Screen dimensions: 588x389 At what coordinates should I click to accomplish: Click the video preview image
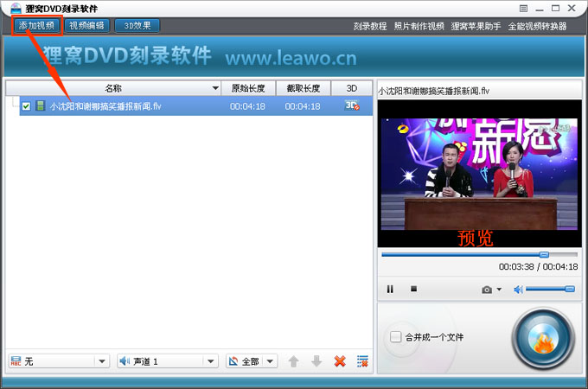coord(479,174)
